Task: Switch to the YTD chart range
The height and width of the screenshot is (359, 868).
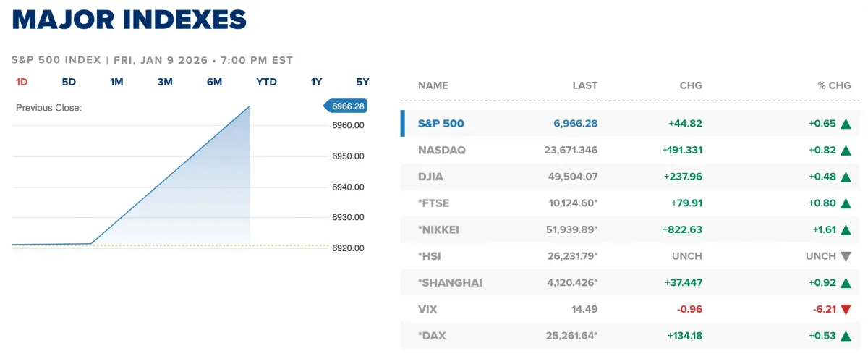Action: pyautogui.click(x=266, y=82)
